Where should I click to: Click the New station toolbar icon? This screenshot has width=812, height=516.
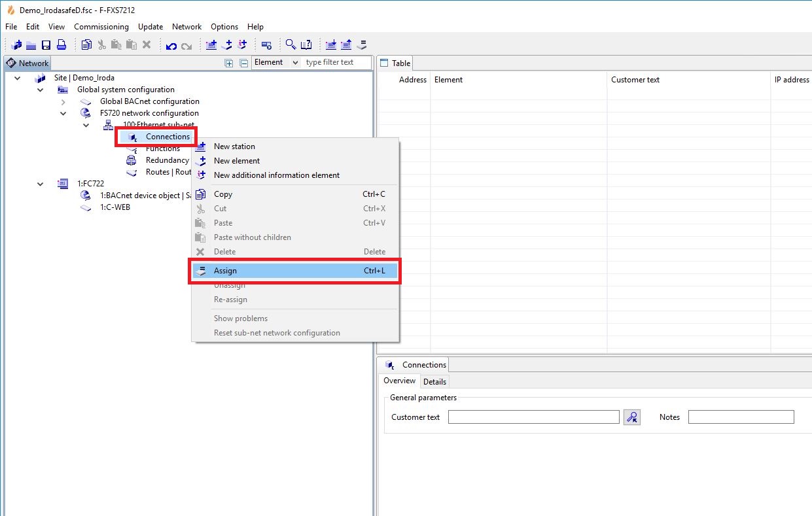pos(211,45)
